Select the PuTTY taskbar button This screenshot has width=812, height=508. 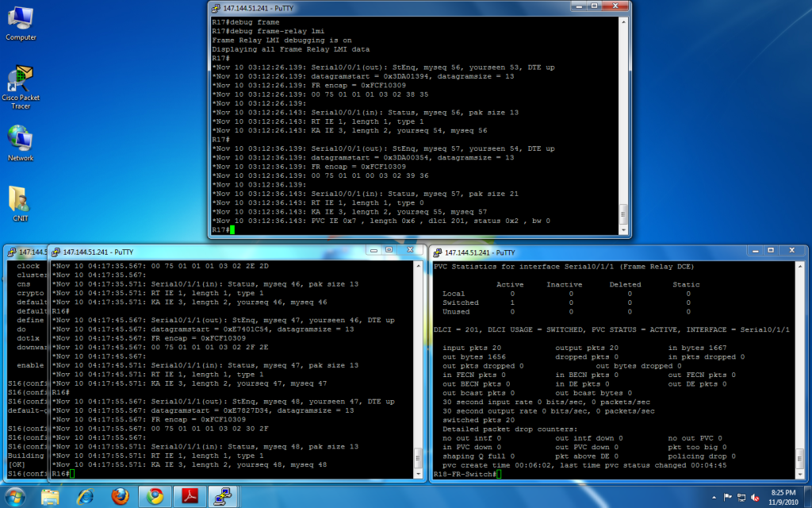click(224, 496)
